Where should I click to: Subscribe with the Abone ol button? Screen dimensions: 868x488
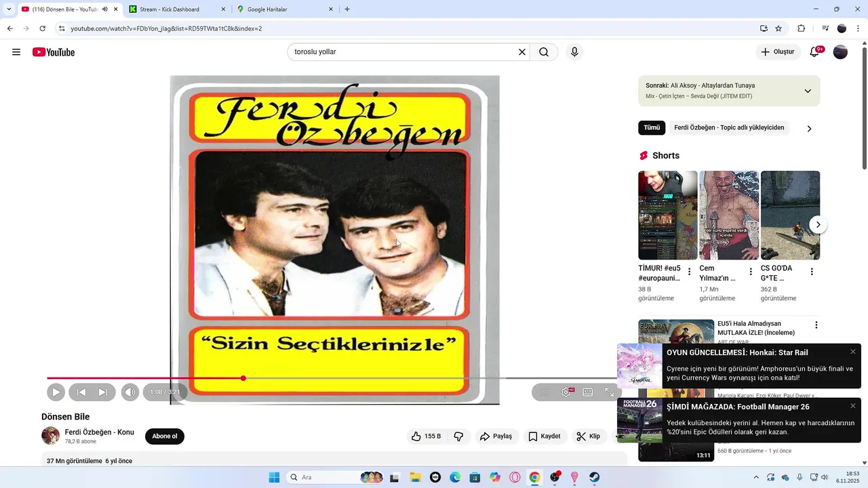pos(165,436)
